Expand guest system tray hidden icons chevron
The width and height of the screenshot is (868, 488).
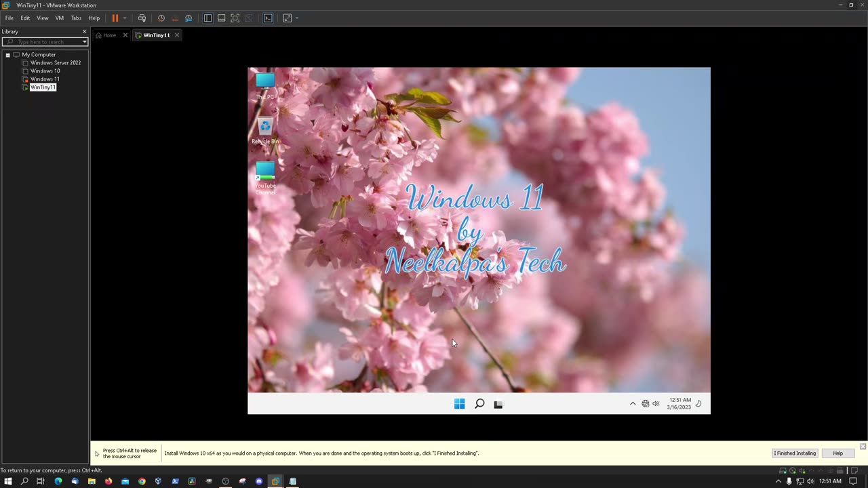click(633, 403)
